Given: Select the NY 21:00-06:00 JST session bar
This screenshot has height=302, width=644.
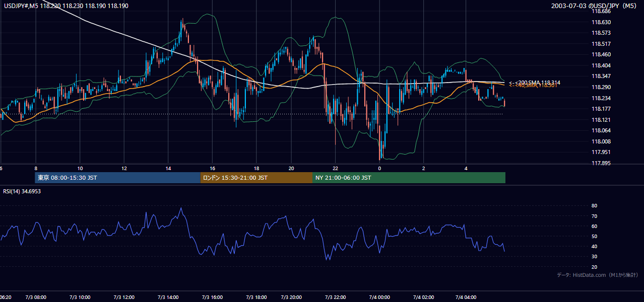Looking at the screenshot, I should 409,178.
